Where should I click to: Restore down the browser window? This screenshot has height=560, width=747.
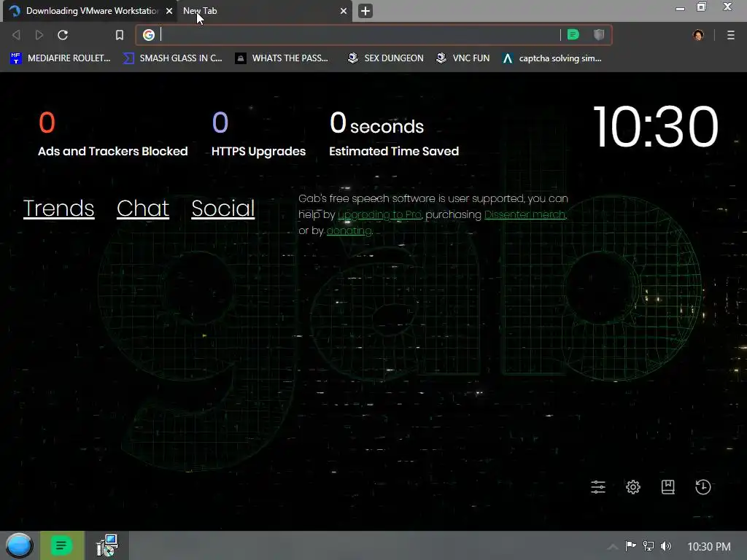click(702, 7)
